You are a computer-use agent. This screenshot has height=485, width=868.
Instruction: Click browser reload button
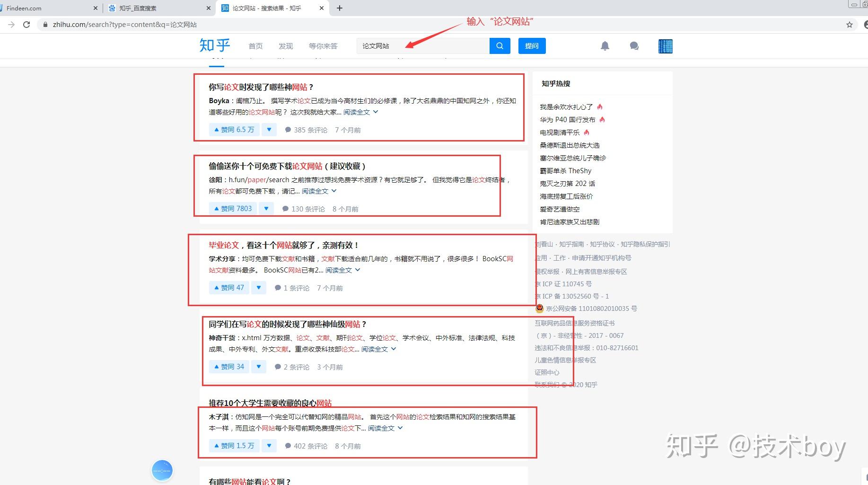(x=26, y=25)
